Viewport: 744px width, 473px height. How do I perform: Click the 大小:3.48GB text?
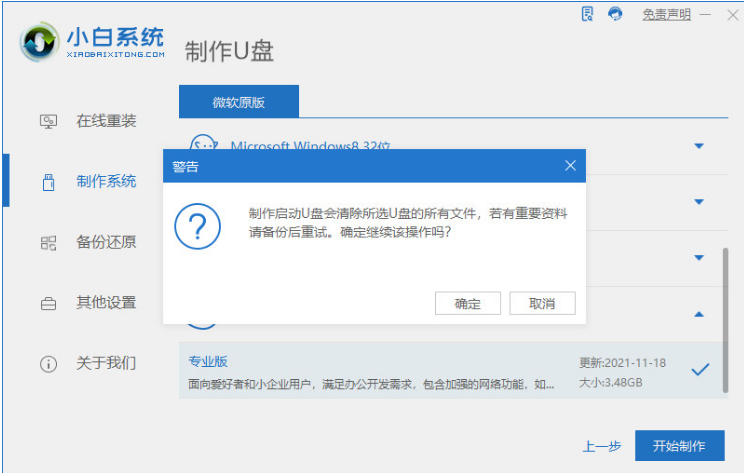611,382
